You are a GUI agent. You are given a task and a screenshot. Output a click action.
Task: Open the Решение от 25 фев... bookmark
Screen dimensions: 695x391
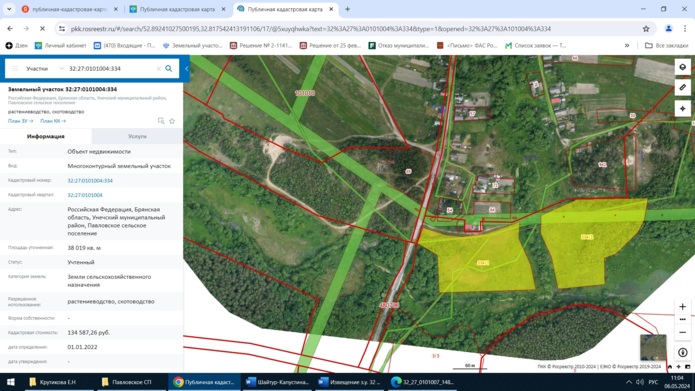pyautogui.click(x=330, y=45)
